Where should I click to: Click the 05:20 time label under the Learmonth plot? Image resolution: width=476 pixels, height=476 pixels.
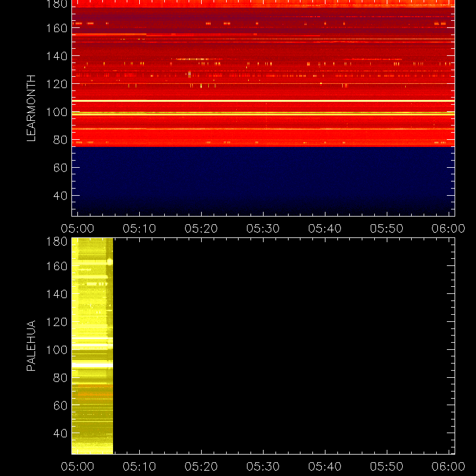tap(201, 228)
